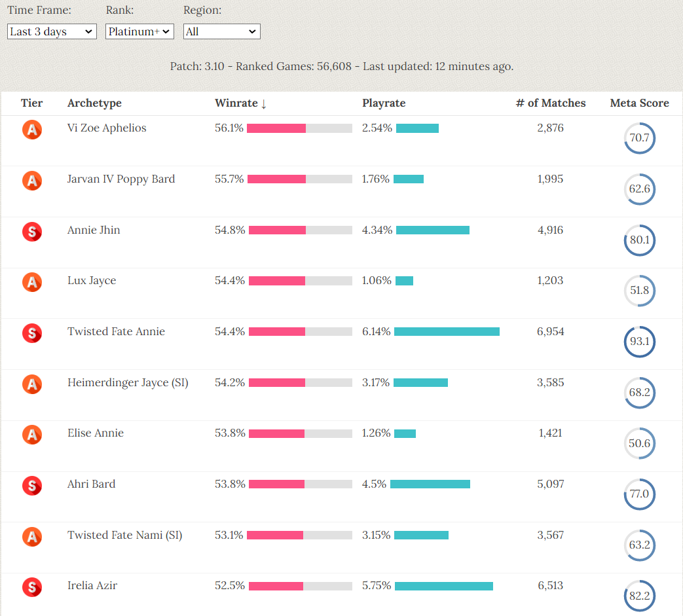Open the Annie Jhin archetype
Screen dimensions: 683x616
(x=94, y=230)
